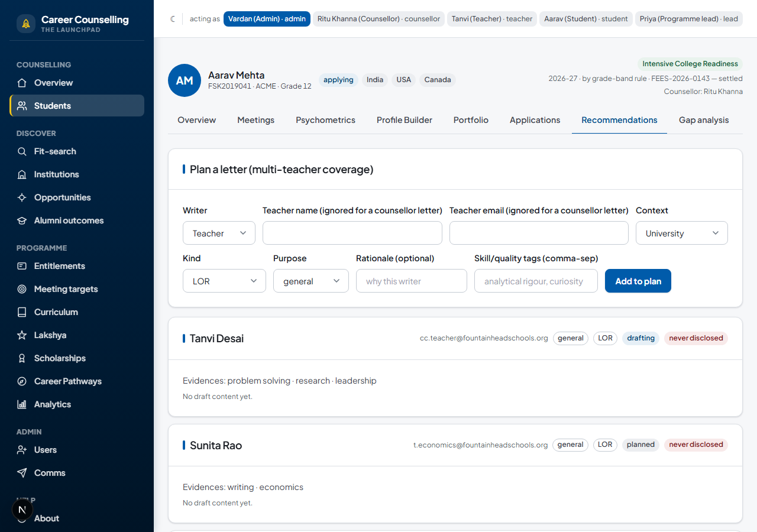The image size is (757, 532).
Task: Click the Alumni outcomes graduation cap icon
Action: click(x=22, y=220)
